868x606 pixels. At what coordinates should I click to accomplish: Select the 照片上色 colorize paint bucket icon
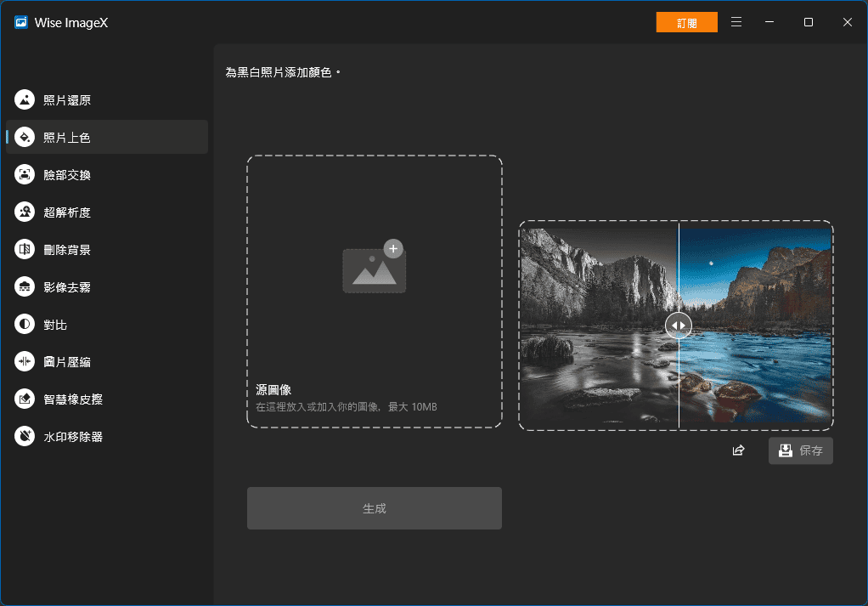tap(25, 137)
